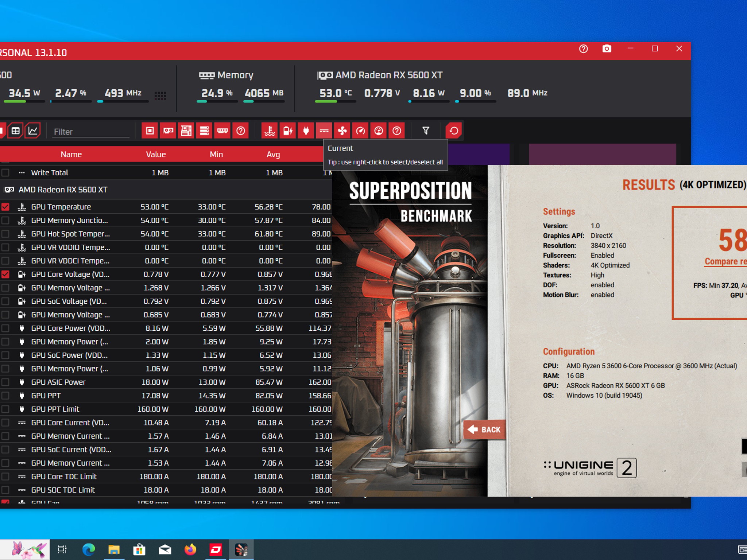Open the Compare results link
The height and width of the screenshot is (560, 747).
tap(725, 261)
